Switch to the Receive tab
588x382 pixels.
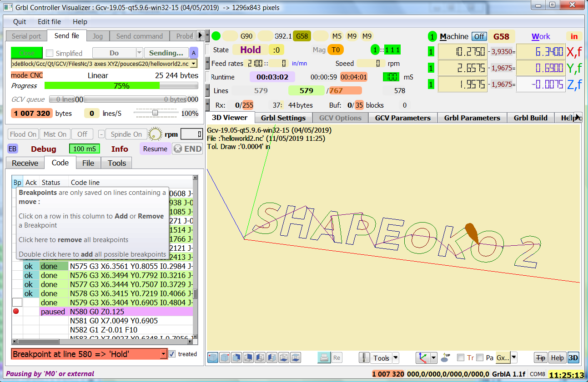coord(25,163)
